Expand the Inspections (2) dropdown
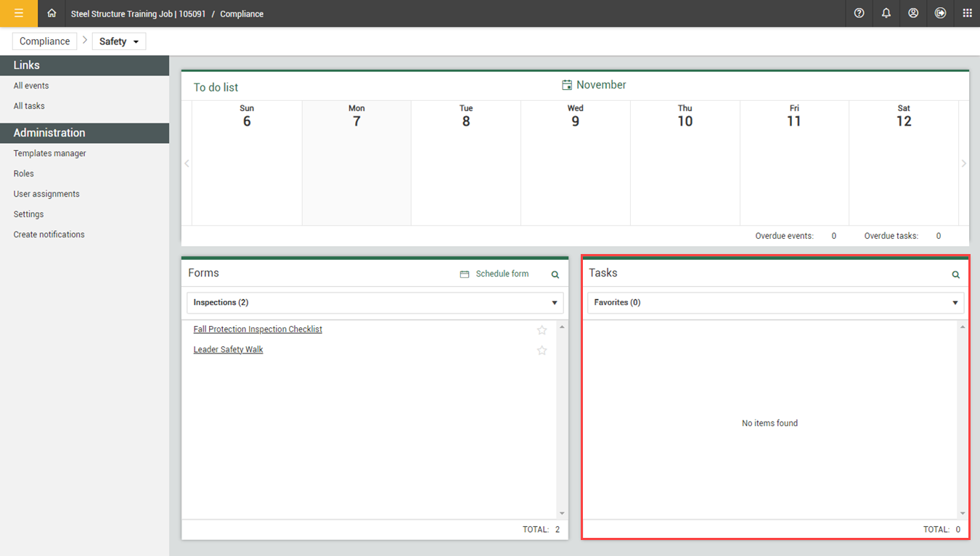This screenshot has width=980, height=556. pos(375,303)
